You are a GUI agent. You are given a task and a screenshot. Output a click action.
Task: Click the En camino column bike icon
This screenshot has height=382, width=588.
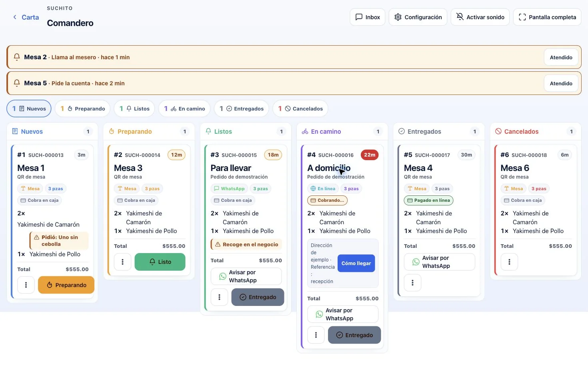click(305, 131)
